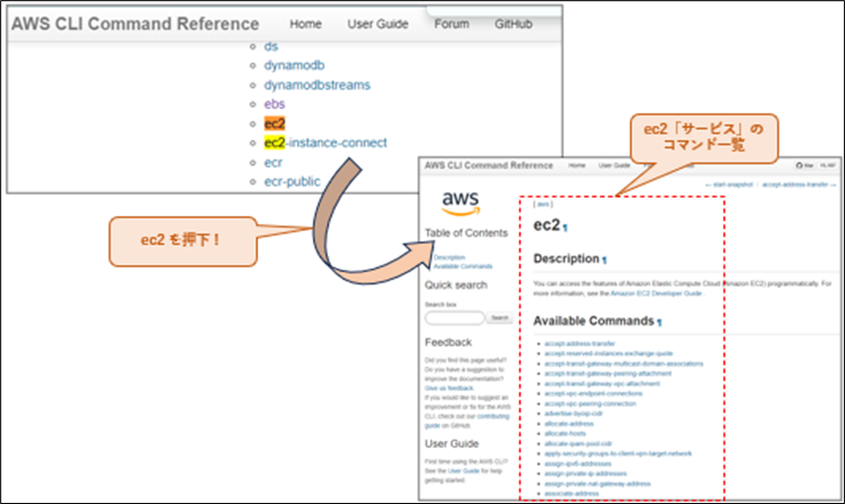Open allocate-ipam-pool-cidr command
845x504 pixels.
(578, 444)
